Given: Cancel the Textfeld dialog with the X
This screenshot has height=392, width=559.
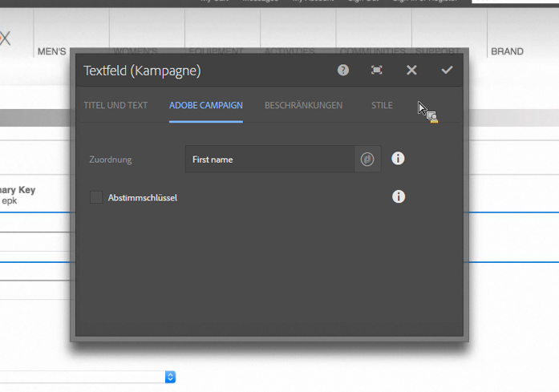Looking at the screenshot, I should (x=411, y=70).
